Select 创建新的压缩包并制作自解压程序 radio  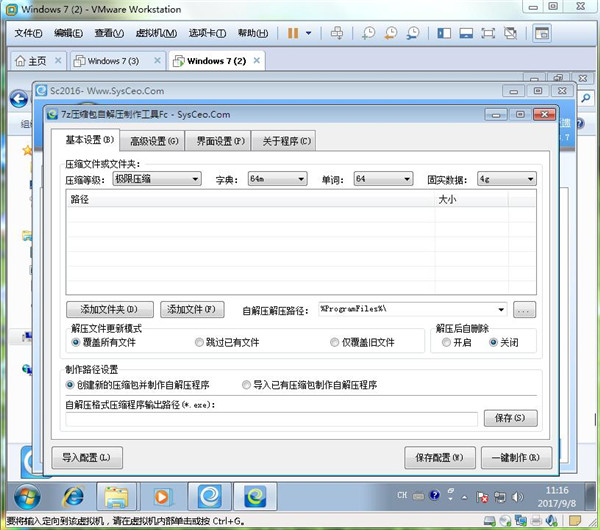137,385
